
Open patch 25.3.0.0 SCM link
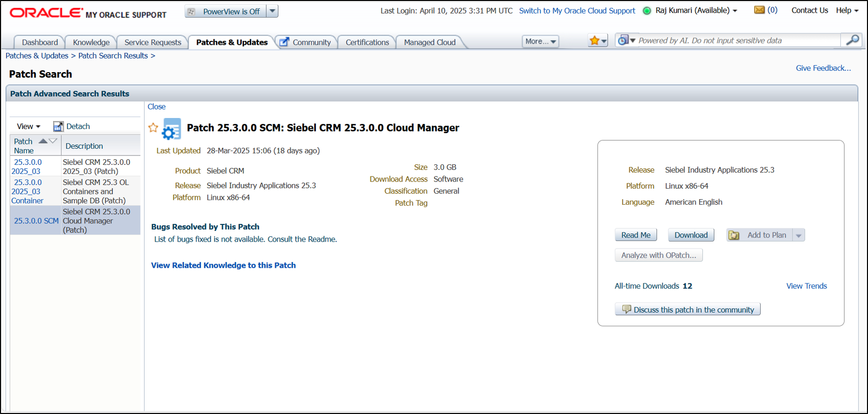pos(36,221)
